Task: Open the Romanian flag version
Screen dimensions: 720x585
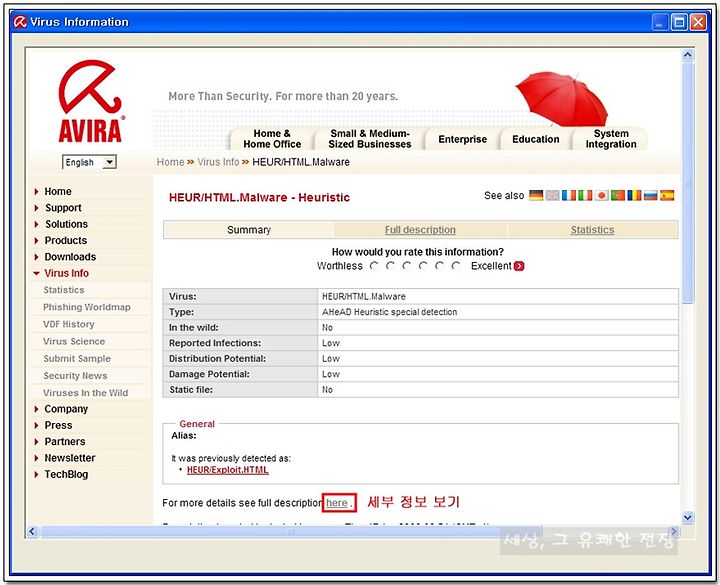Action: 634,196
